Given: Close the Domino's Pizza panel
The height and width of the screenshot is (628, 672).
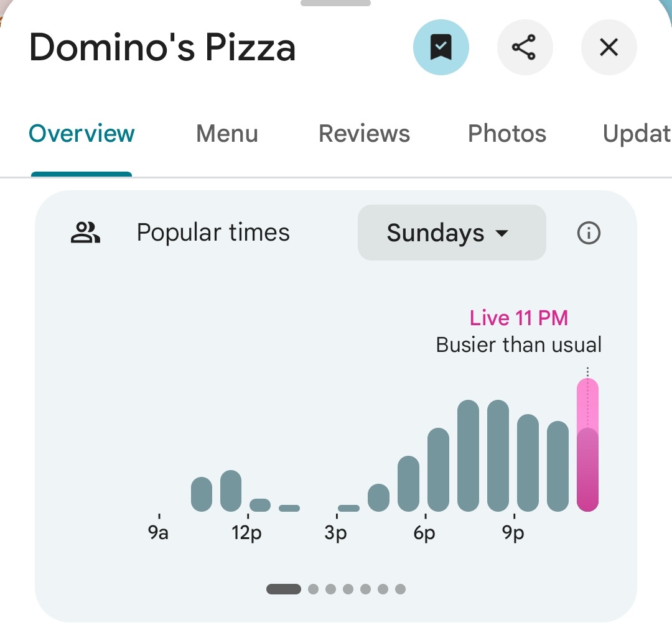Looking at the screenshot, I should (608, 48).
